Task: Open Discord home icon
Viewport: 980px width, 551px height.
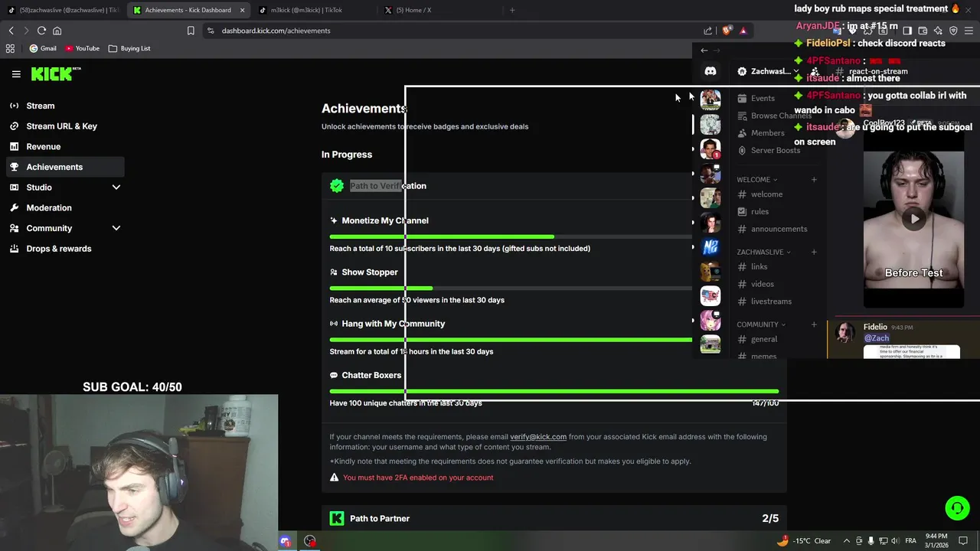Action: coord(710,71)
